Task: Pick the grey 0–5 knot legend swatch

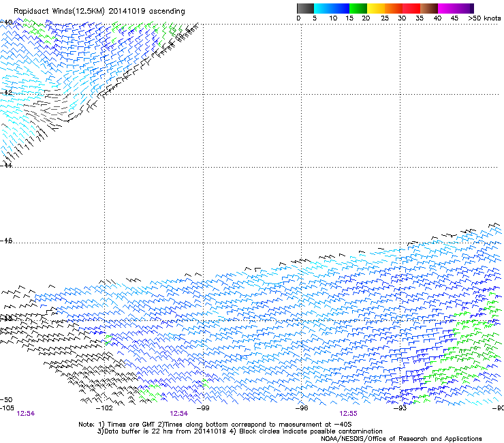Action: coord(305,8)
